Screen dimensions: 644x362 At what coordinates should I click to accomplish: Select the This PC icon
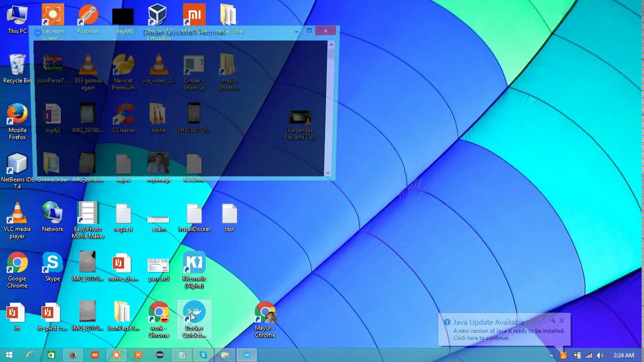point(17,19)
